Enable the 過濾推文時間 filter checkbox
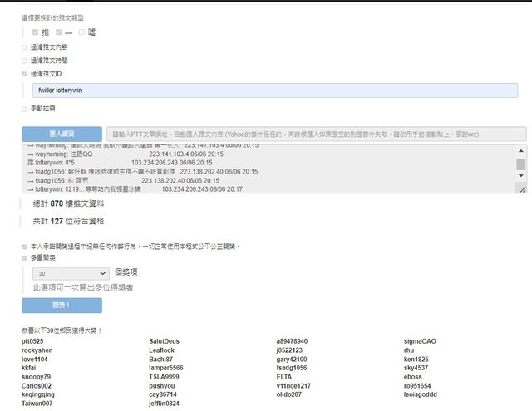Screen dimensions: 532x411 tap(24, 61)
